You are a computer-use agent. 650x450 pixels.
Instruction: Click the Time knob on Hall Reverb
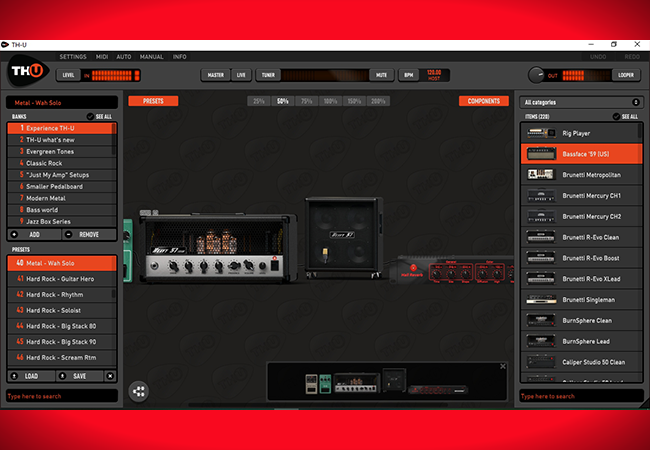[437, 273]
